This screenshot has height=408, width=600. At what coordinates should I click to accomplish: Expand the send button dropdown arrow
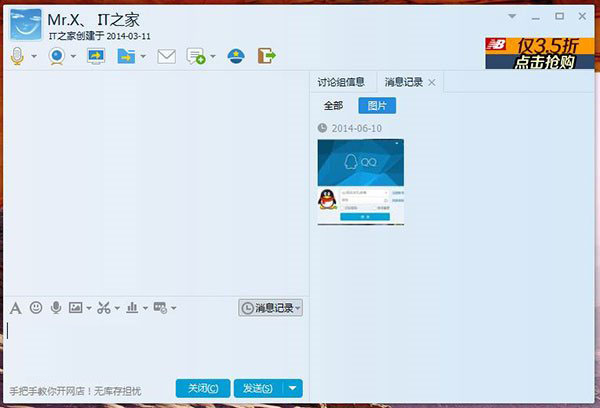[293, 388]
